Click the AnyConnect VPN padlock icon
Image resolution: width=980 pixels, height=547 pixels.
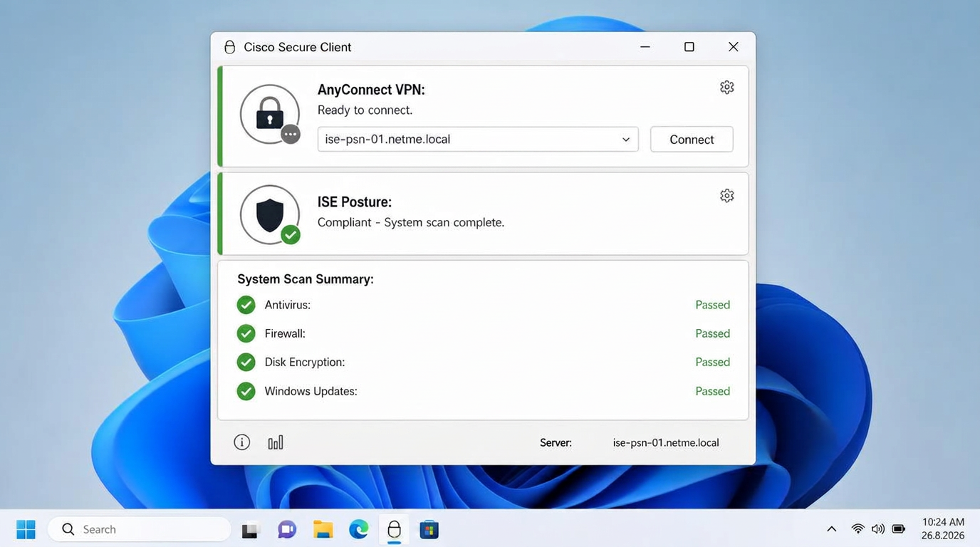270,114
